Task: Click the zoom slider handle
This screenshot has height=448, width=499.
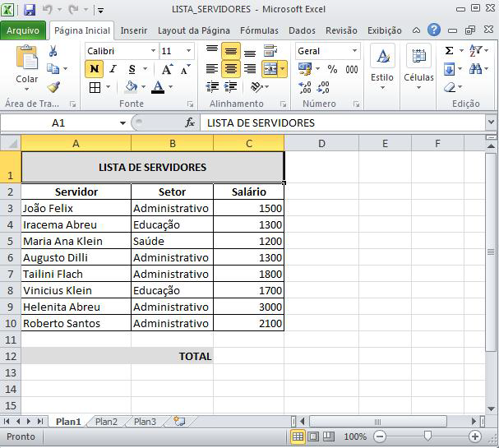Action: 427,436
